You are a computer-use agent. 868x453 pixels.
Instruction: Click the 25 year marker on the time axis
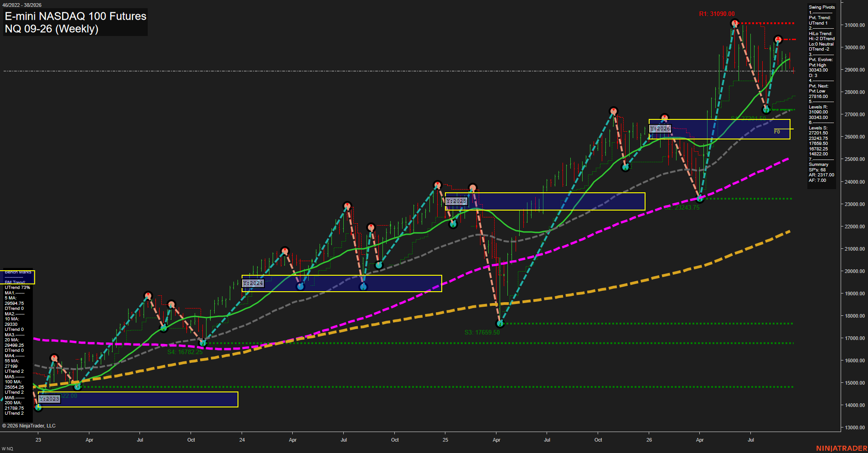445,440
